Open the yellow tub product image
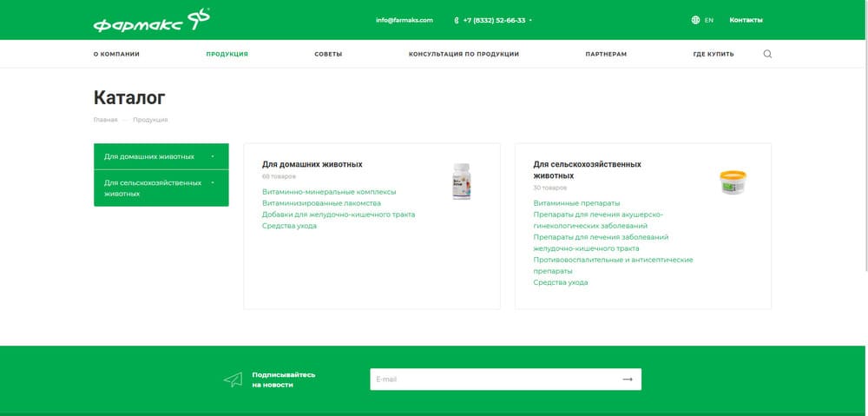This screenshot has width=868, height=416. pyautogui.click(x=733, y=182)
